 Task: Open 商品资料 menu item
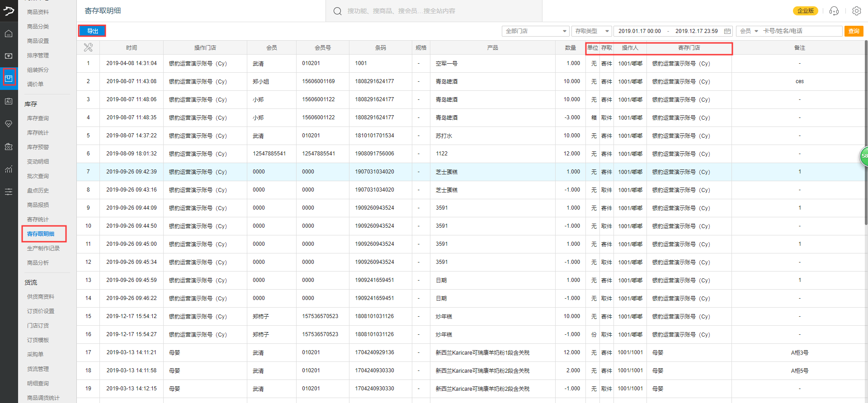pos(38,12)
